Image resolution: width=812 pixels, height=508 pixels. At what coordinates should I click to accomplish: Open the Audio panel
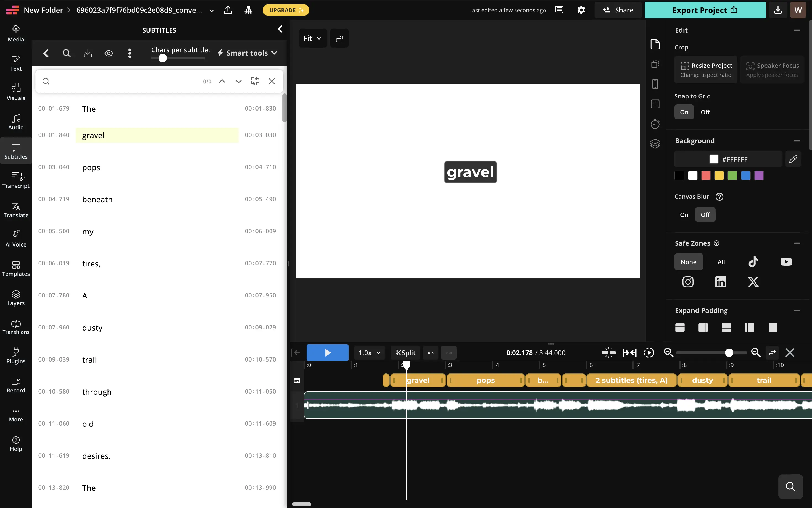click(x=16, y=122)
